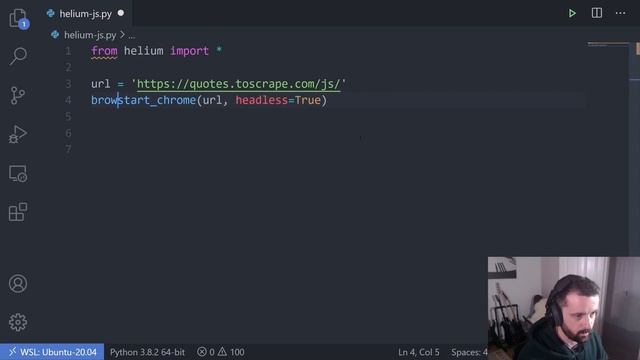Open Run and Debug view

click(x=18, y=134)
